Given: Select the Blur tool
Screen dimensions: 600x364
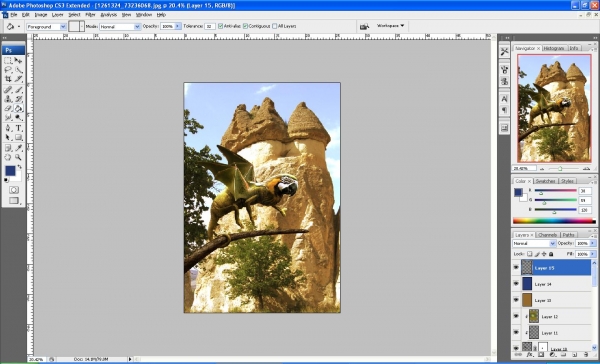Looking at the screenshot, I should (x=8, y=117).
